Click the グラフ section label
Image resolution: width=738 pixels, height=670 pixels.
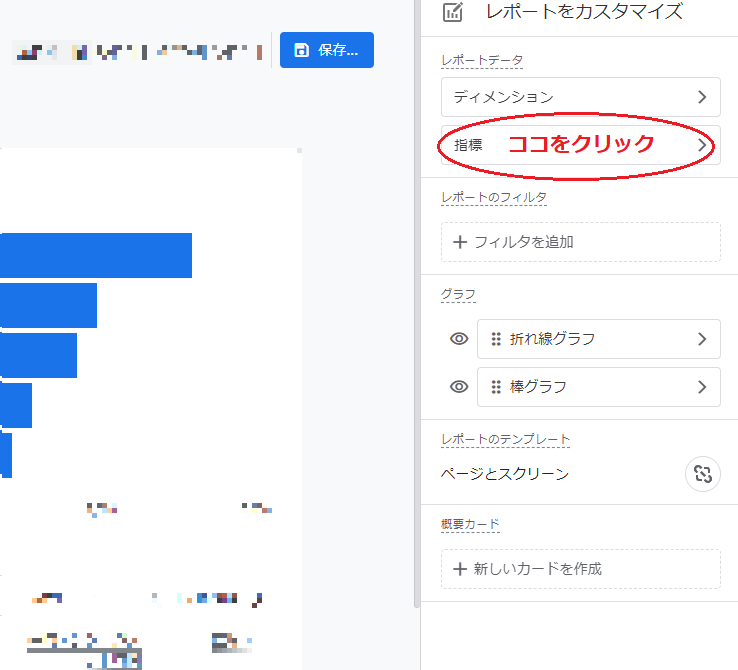pyautogui.click(x=458, y=295)
